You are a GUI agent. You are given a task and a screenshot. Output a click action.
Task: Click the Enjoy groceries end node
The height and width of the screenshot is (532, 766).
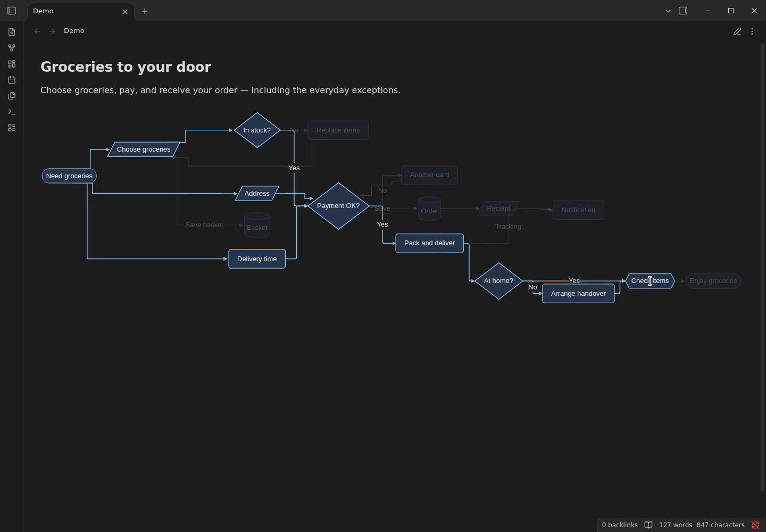pyautogui.click(x=713, y=281)
